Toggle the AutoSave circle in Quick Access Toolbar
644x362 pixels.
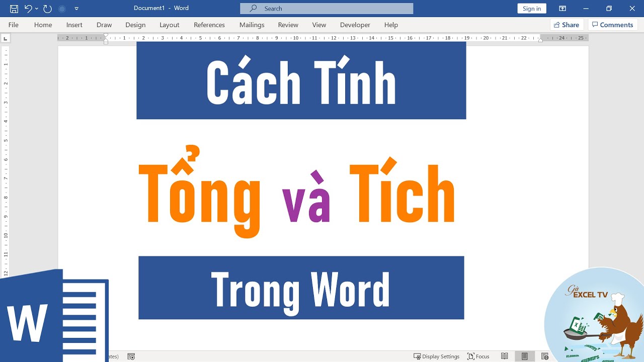point(62,9)
